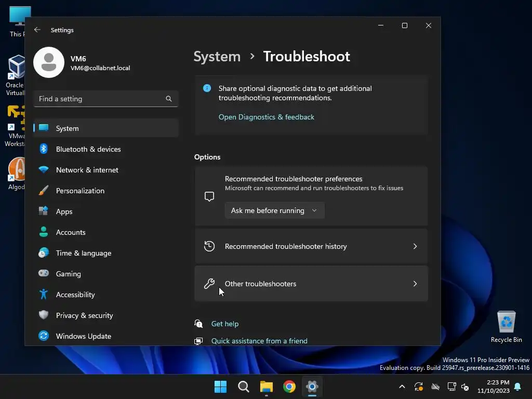Click the Personalization paintbrush icon
Viewport: 532px width, 399px height.
(44, 191)
